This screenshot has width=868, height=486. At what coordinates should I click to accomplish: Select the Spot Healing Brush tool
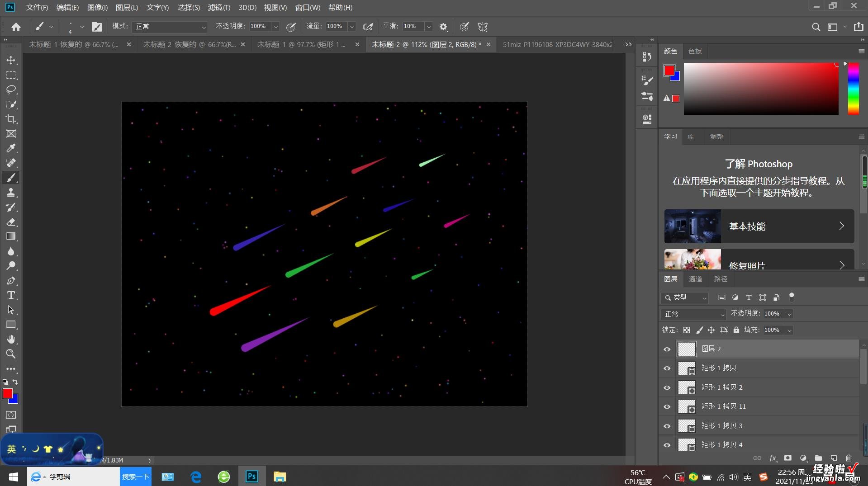(11, 163)
